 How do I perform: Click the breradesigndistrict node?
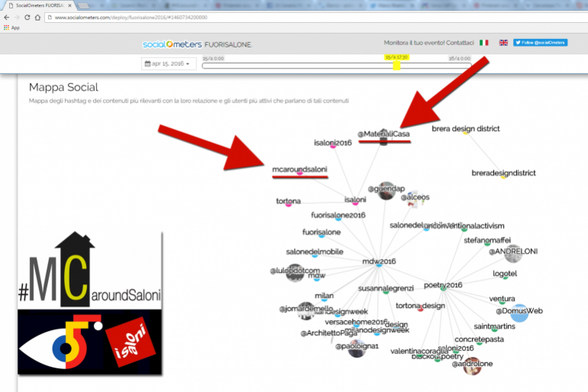(x=504, y=173)
